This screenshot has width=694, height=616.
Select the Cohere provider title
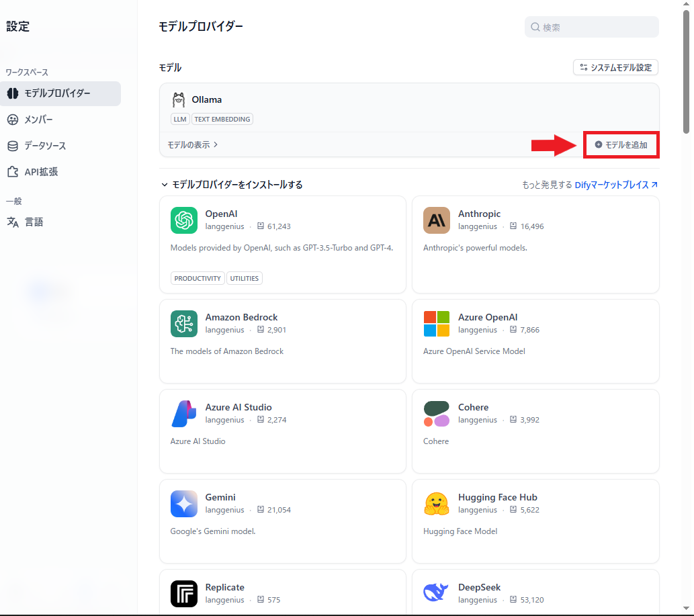[x=473, y=407]
